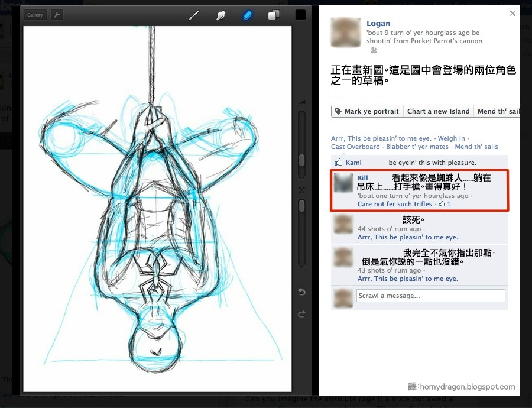Screen dimensions: 532x408
Task: Click the small triangle above brush slider
Action: [301, 102]
